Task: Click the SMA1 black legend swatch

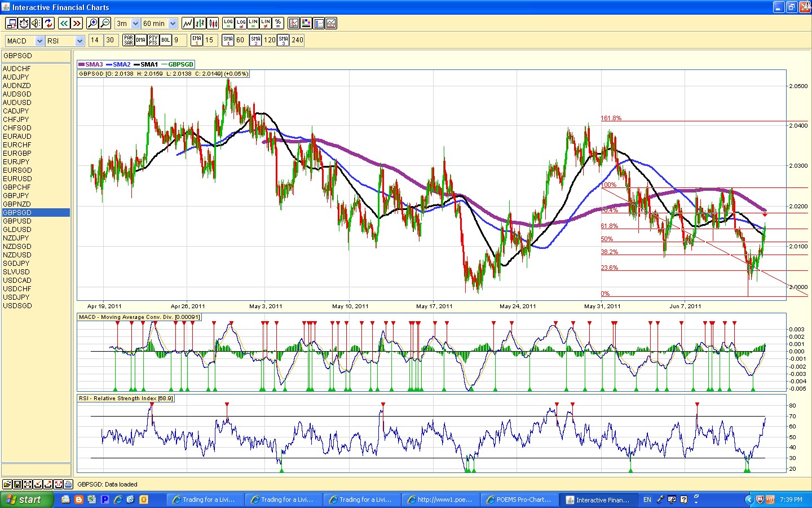Action: [136, 64]
